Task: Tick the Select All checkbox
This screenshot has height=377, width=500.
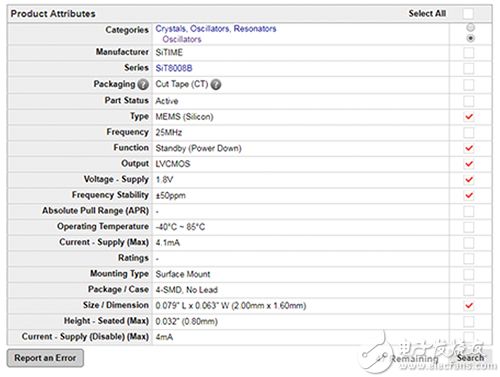Action: coord(468,14)
